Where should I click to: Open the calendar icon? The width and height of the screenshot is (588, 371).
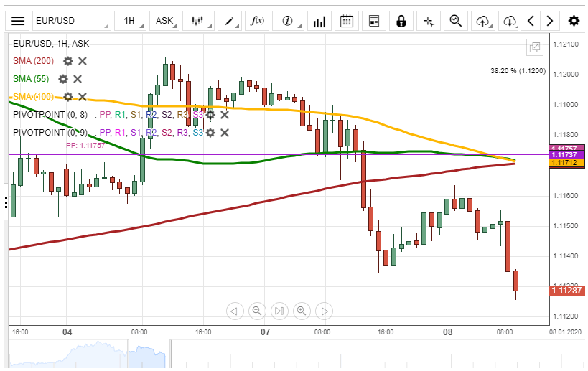[347, 21]
